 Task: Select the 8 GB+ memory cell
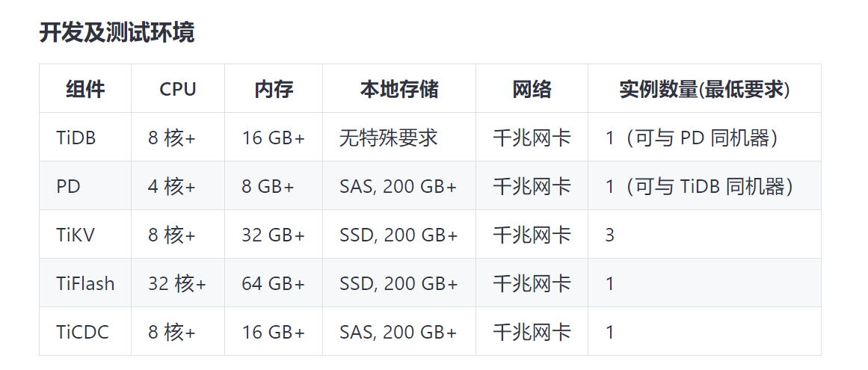coord(268,186)
